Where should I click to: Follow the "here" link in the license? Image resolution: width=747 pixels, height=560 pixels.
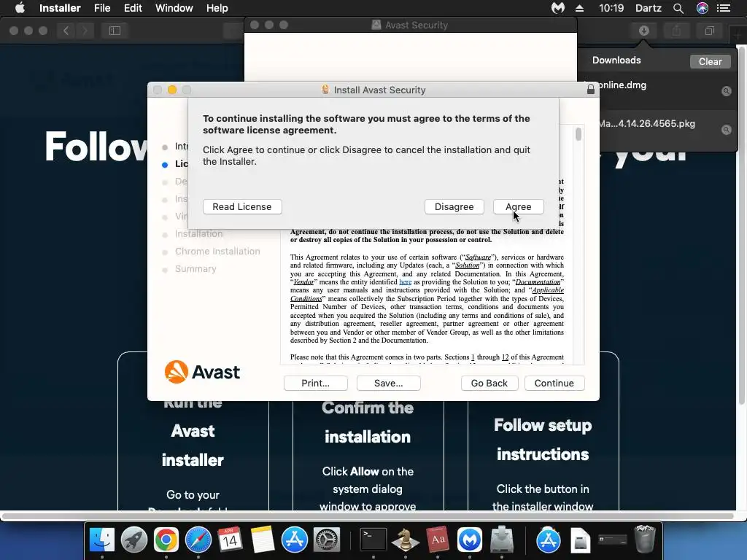pos(406,282)
